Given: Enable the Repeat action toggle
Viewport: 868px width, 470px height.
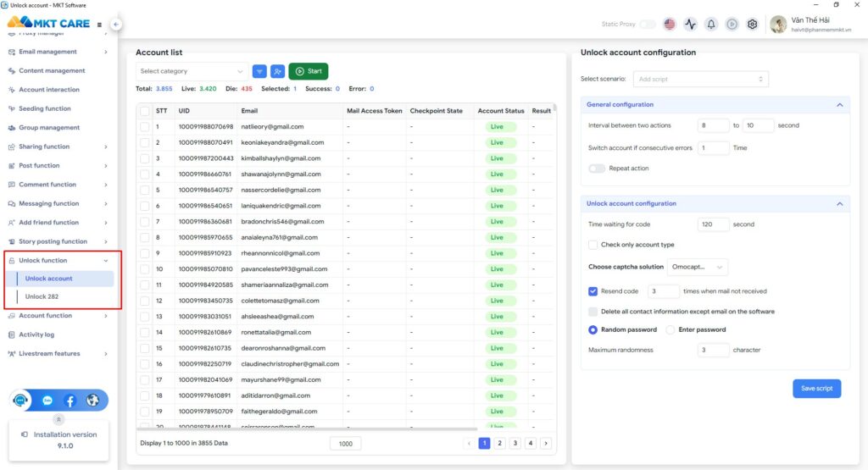Looking at the screenshot, I should [597, 169].
